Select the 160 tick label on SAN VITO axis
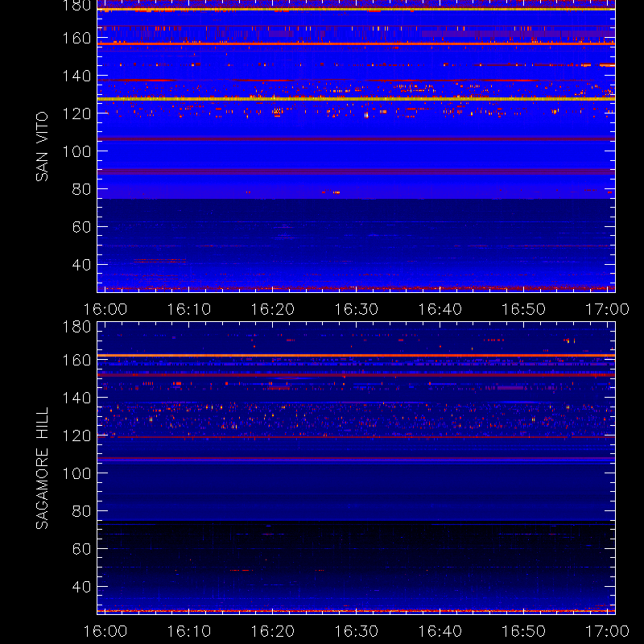Screen dimensions: 644x644 76,38
